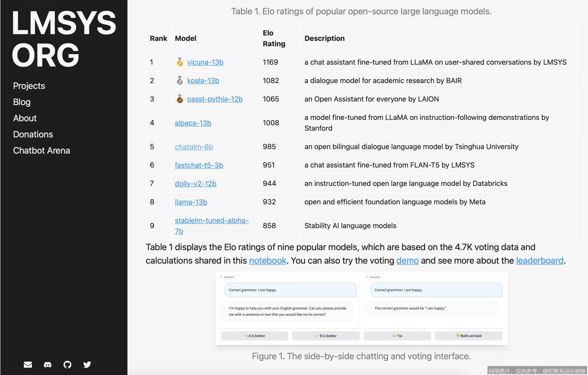Open the Projects page
This screenshot has width=588, height=375.
29,86
